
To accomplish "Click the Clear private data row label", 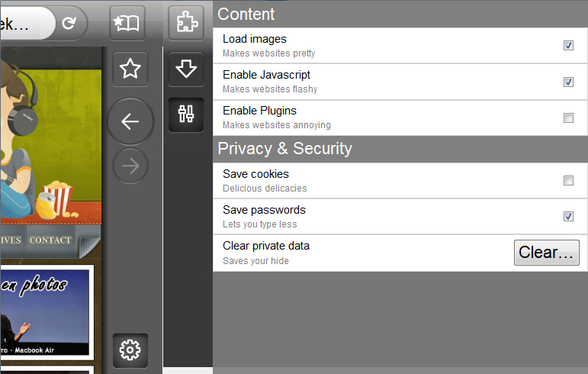I will pos(266,246).
